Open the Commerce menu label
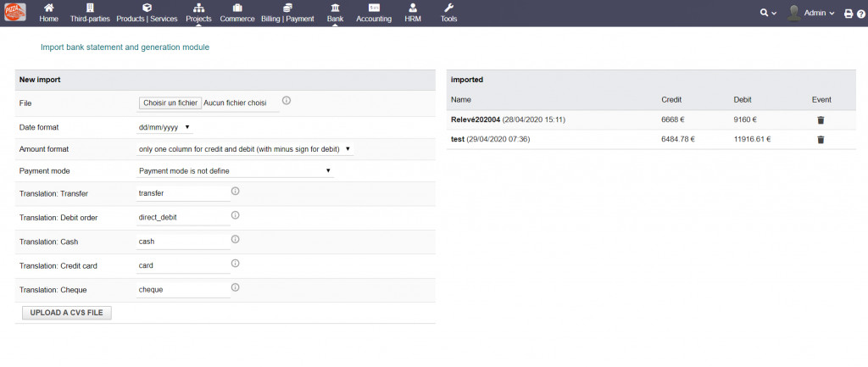868x367 pixels. [237, 19]
